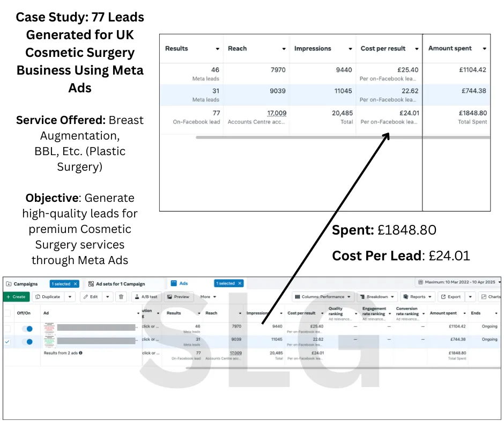Click the Ongoing cell in the £744.38 row
Screen dimensions: 504x423
pos(489,339)
